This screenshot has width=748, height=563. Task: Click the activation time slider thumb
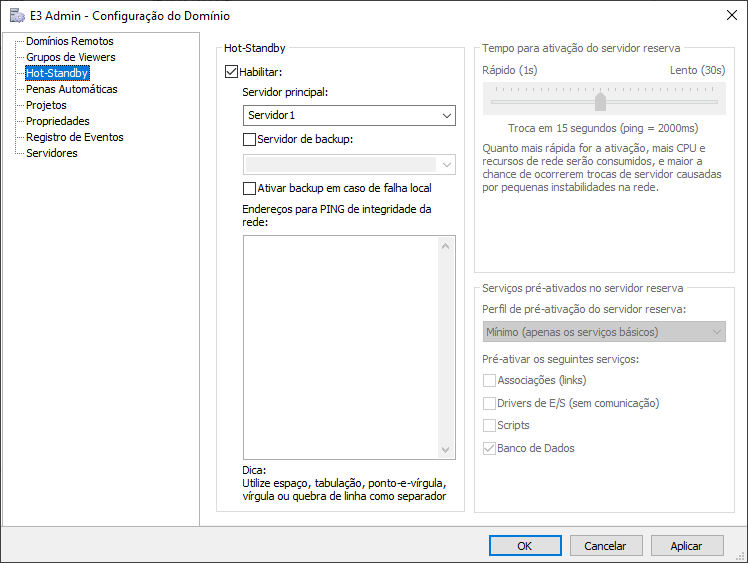point(600,101)
